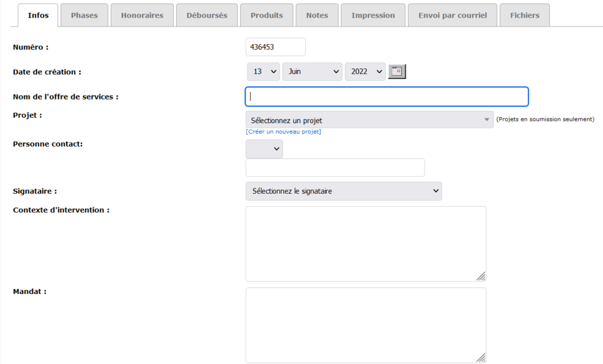Expand the year dropdown showing 2022

[x=365, y=71]
